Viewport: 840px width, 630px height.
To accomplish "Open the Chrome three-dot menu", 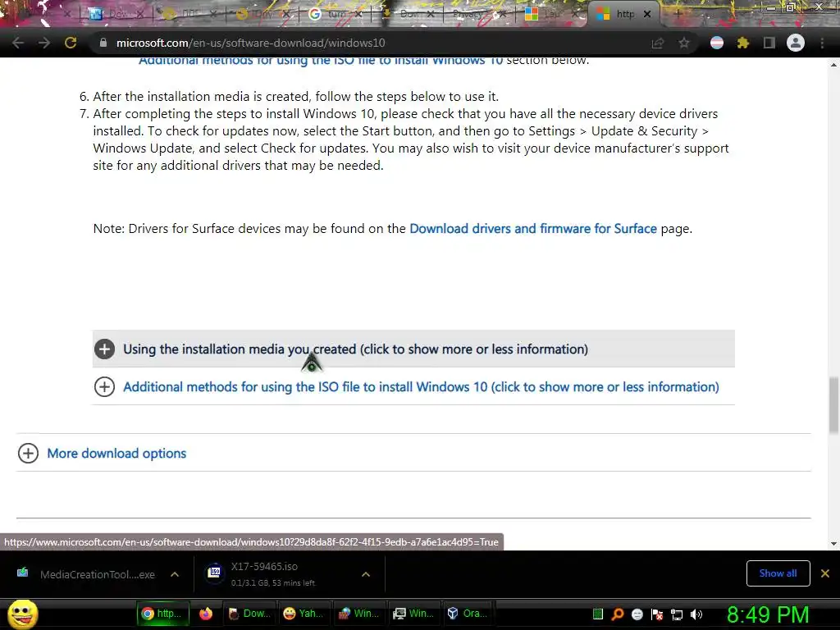I will (822, 43).
